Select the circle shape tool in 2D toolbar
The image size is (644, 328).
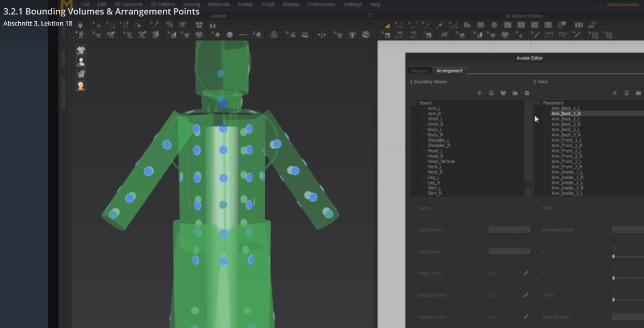[494, 25]
